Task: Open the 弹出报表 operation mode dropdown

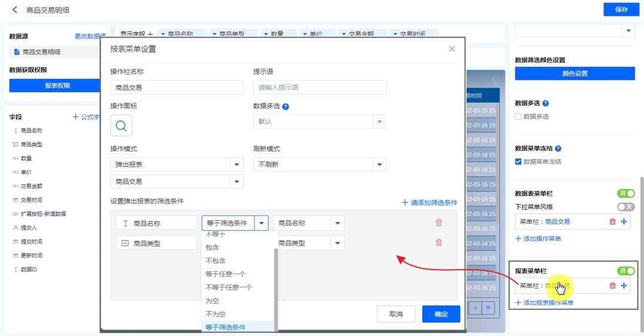Action: [236, 164]
